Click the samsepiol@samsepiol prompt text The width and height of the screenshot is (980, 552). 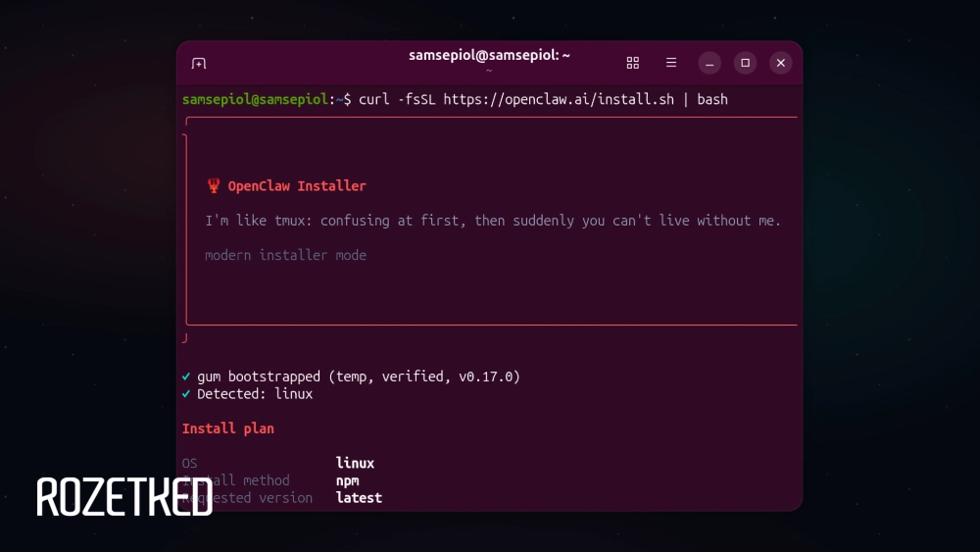pos(255,99)
